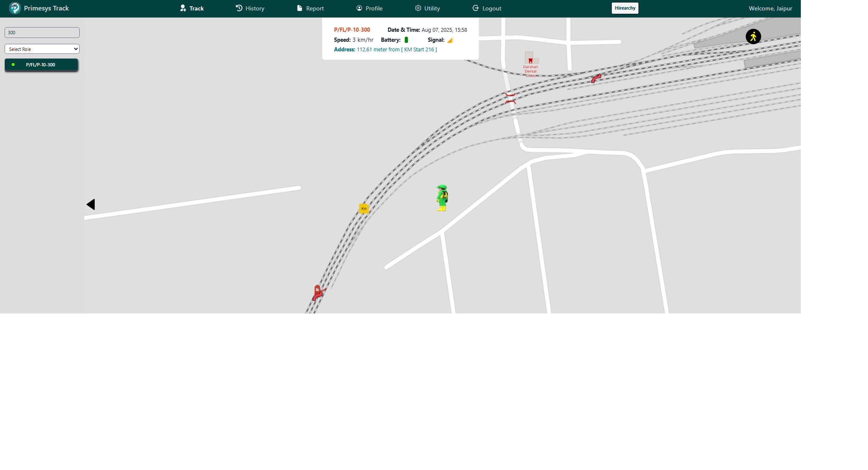Click the KM Start 216 address link
868x470 pixels.
419,50
